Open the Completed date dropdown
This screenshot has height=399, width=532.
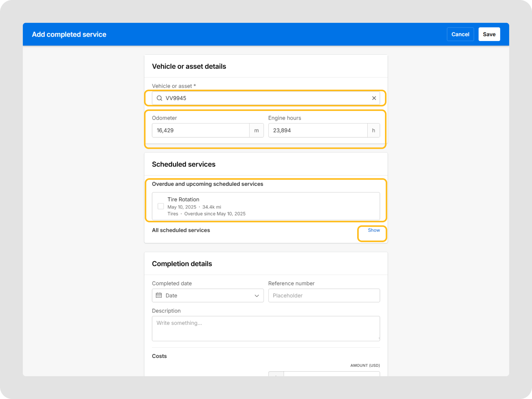pos(208,296)
